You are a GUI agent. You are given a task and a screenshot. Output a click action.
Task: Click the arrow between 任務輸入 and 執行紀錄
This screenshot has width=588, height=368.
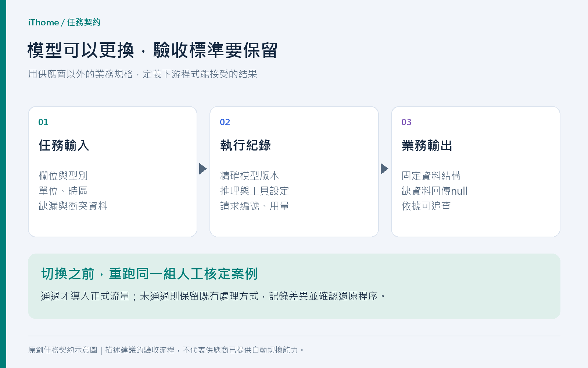point(203,169)
